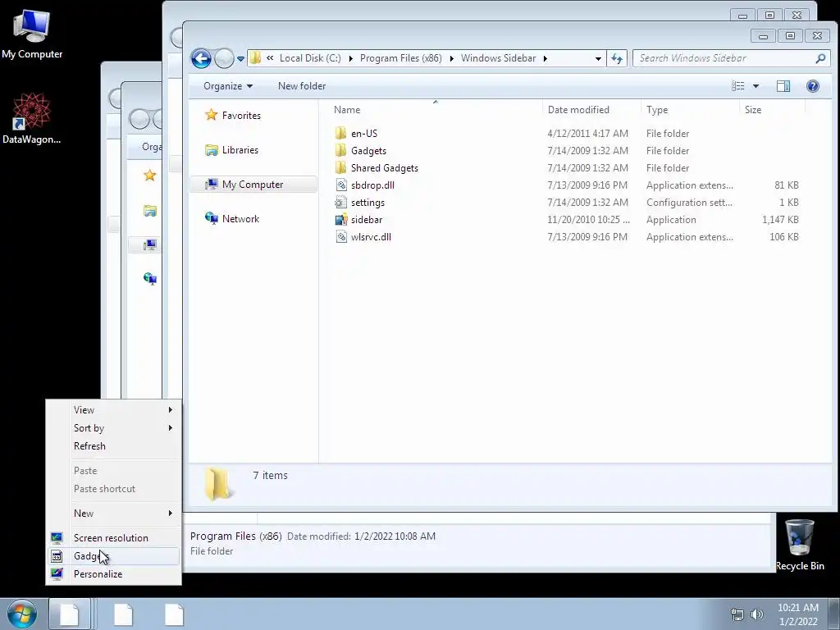Expand breadcrumb overflow chevrons
The width and height of the screenshot is (840, 630).
tap(270, 58)
